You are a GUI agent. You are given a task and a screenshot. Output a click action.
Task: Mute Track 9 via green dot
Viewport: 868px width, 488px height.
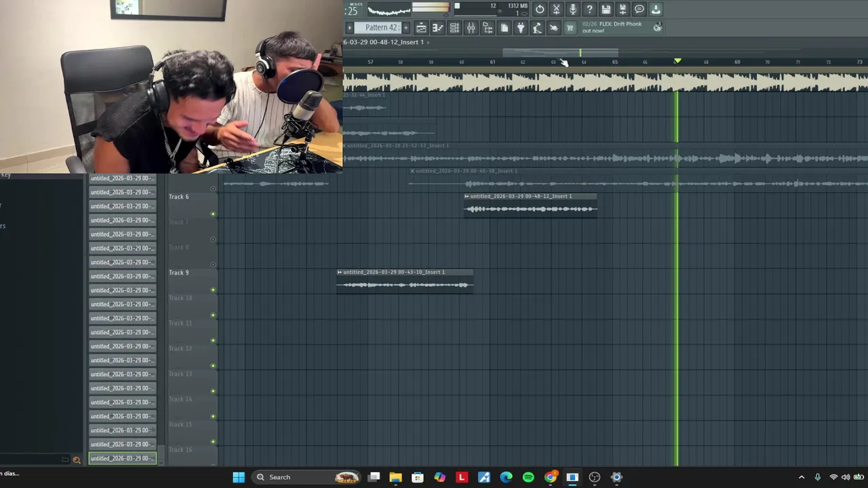coord(213,290)
